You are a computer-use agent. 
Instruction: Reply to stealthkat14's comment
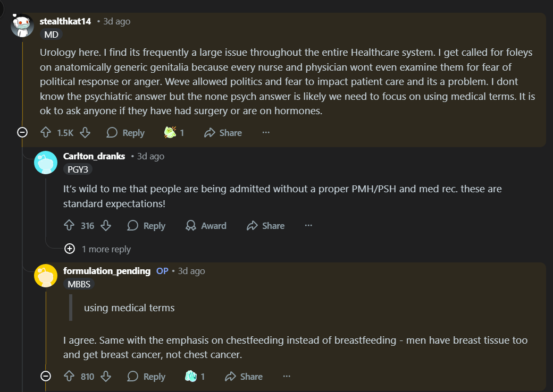point(125,133)
